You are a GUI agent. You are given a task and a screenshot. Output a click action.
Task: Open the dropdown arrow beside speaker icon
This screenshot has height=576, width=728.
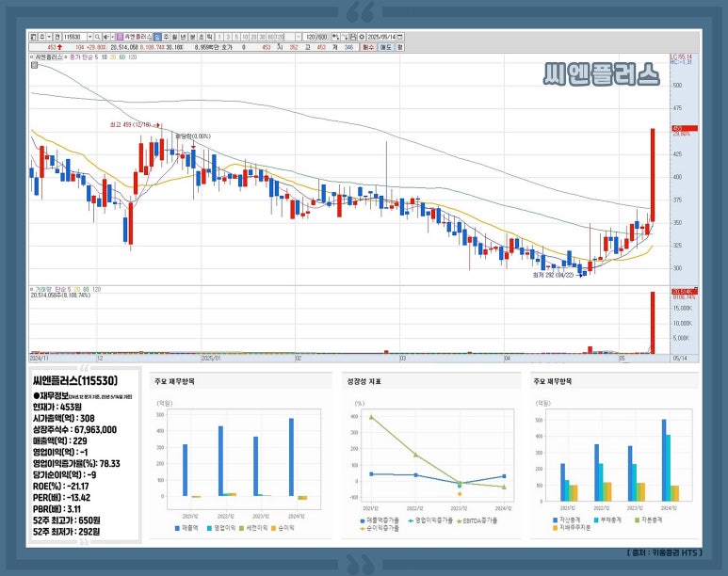click(112, 37)
